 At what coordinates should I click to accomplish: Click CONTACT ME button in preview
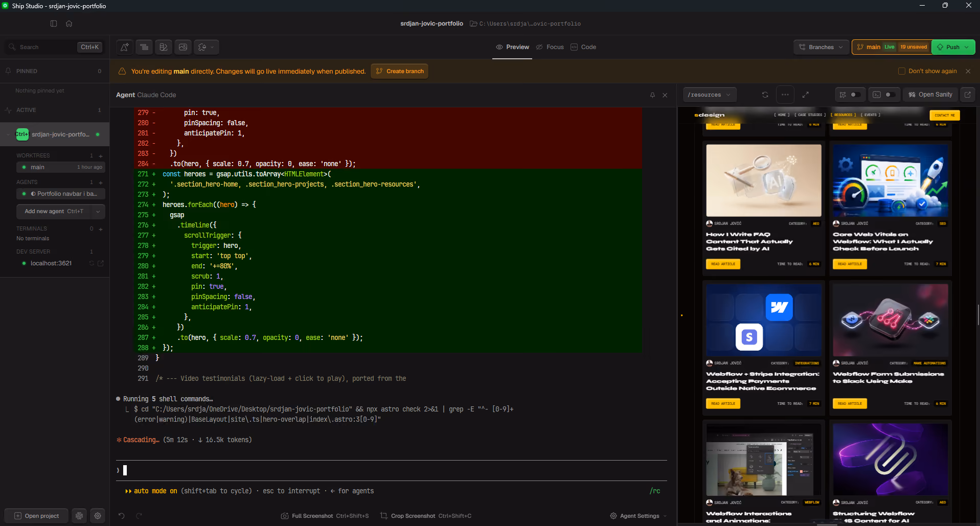[x=945, y=115]
